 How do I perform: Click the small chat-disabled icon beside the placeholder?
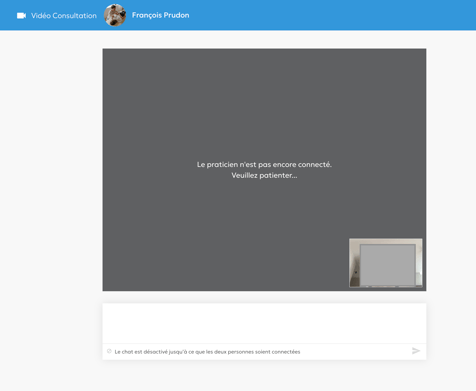[109, 351]
